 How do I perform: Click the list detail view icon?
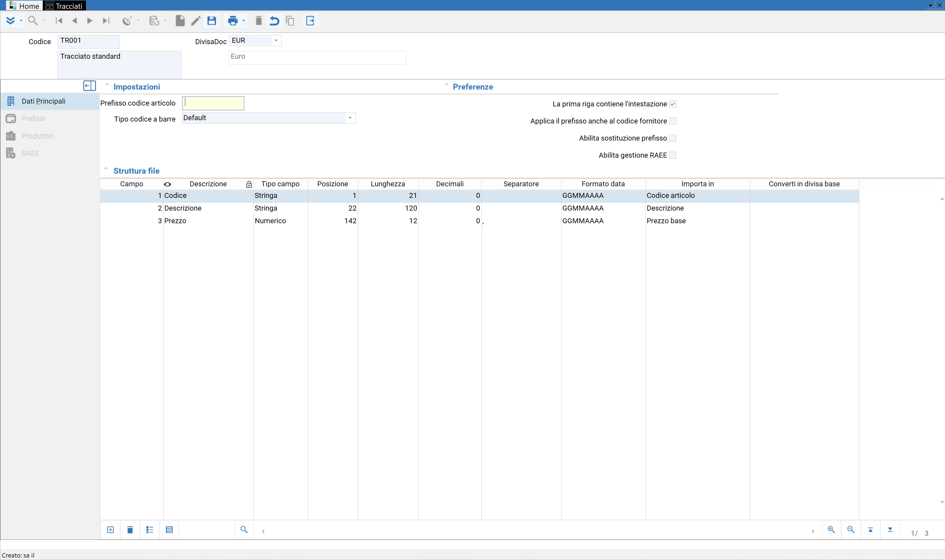coord(150,530)
